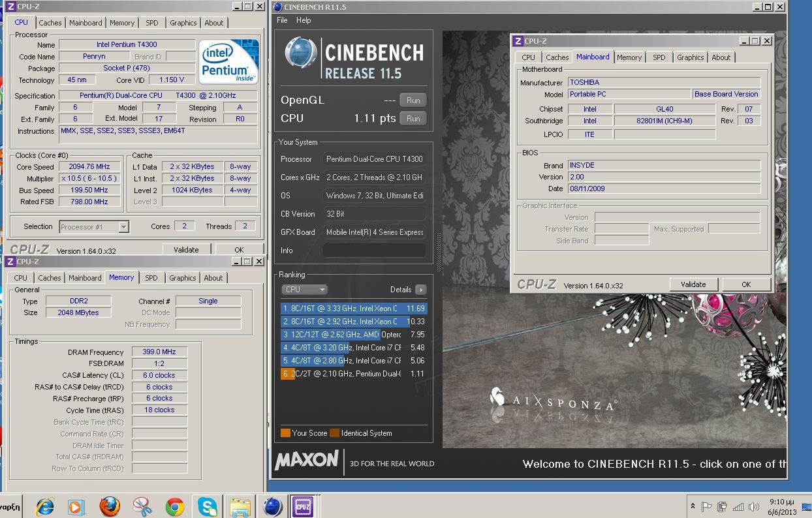Open Memory tab in right CPU-Z window
This screenshot has width=812, height=518.
(x=629, y=57)
